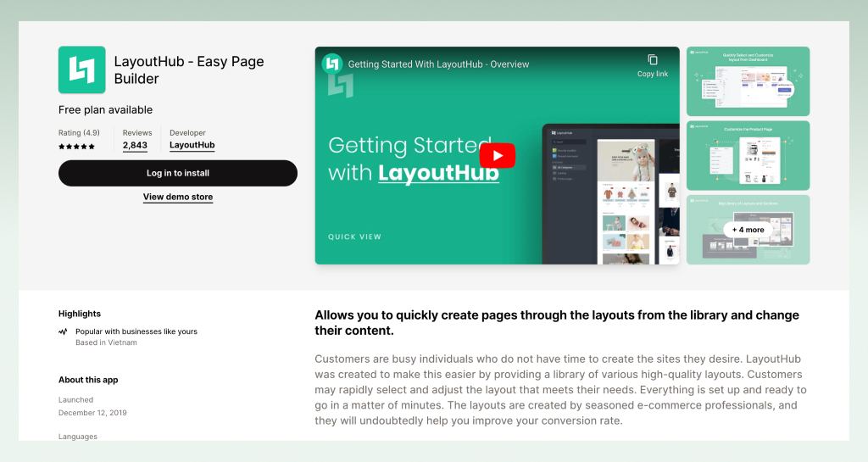Open the Customize the Product Page thumbnail
The width and height of the screenshot is (868, 462).
(748, 155)
